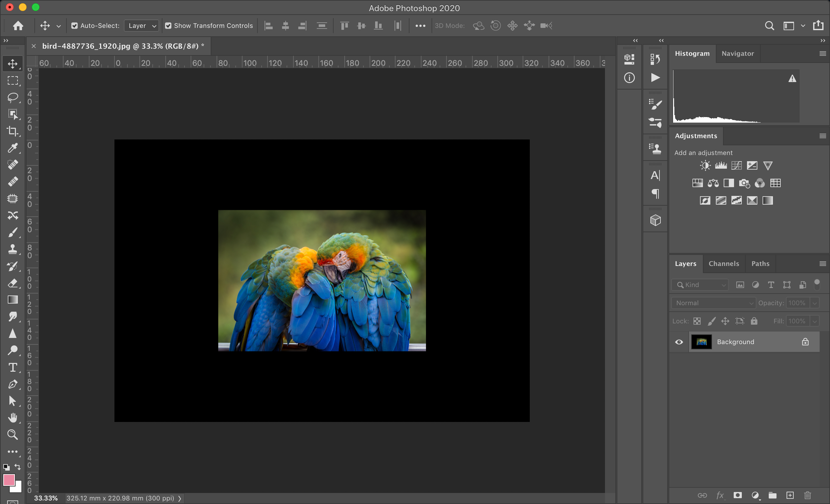
Task: Open the Auto-Select Layer dropdown
Action: point(141,26)
